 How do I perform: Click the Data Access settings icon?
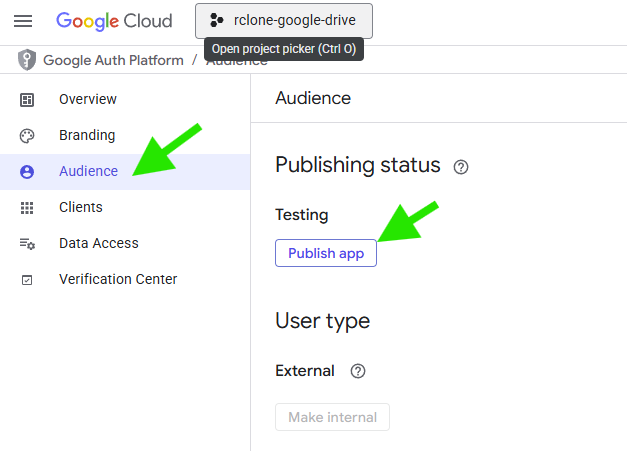pyautogui.click(x=27, y=243)
